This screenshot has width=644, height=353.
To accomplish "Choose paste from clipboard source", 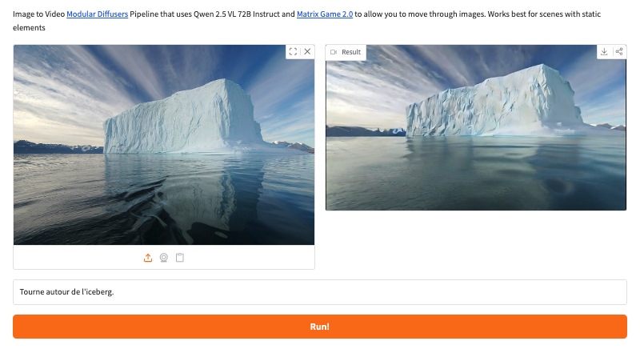I will (x=180, y=258).
